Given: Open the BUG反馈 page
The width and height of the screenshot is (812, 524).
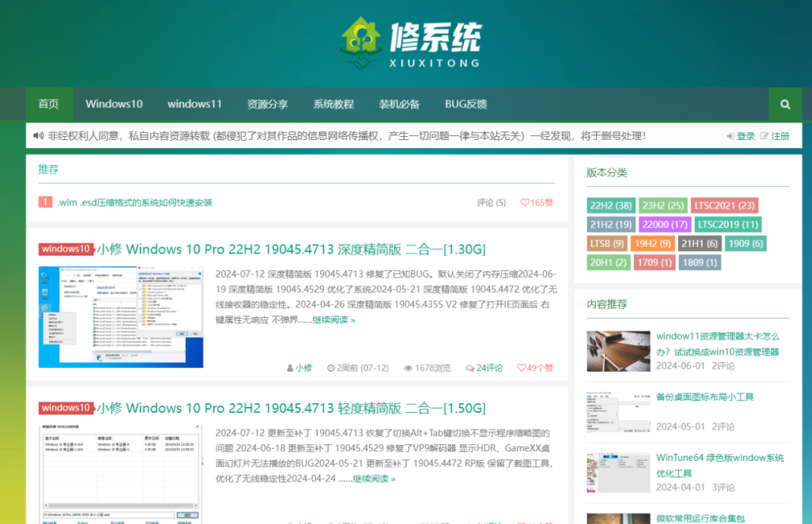Looking at the screenshot, I should 466,104.
